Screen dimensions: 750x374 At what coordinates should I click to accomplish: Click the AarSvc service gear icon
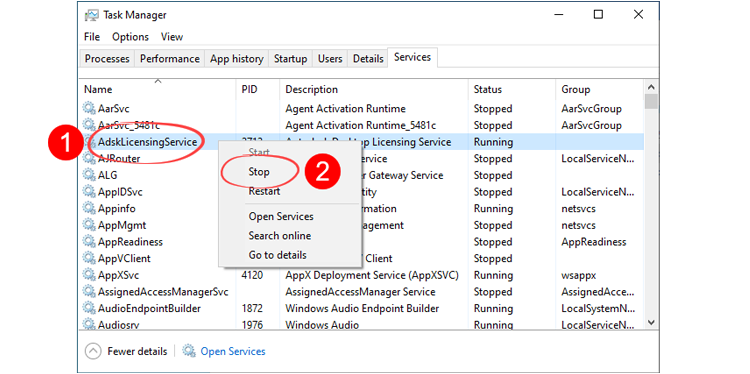pos(89,109)
